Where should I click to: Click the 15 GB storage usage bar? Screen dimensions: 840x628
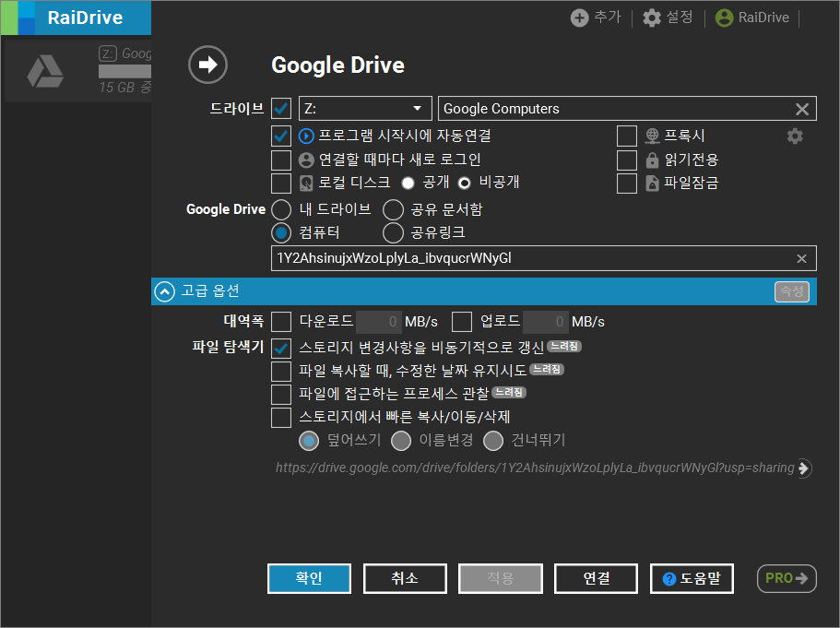124,71
